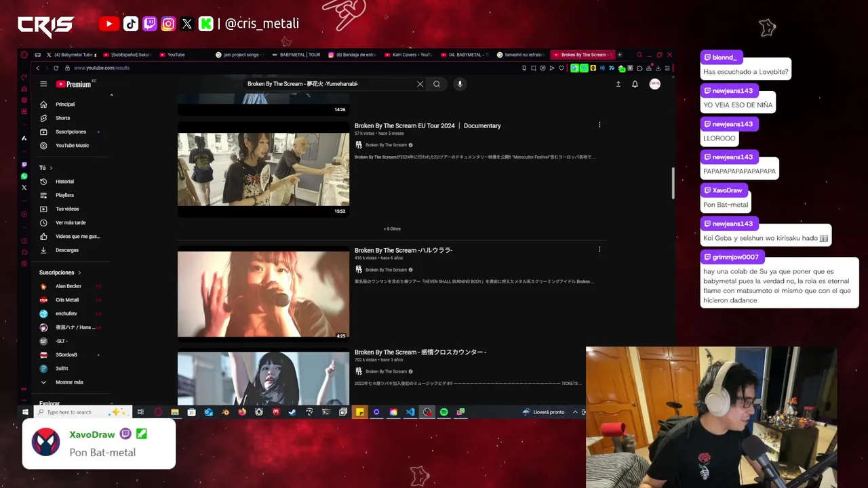Bookmark page with heart icon

click(560, 68)
